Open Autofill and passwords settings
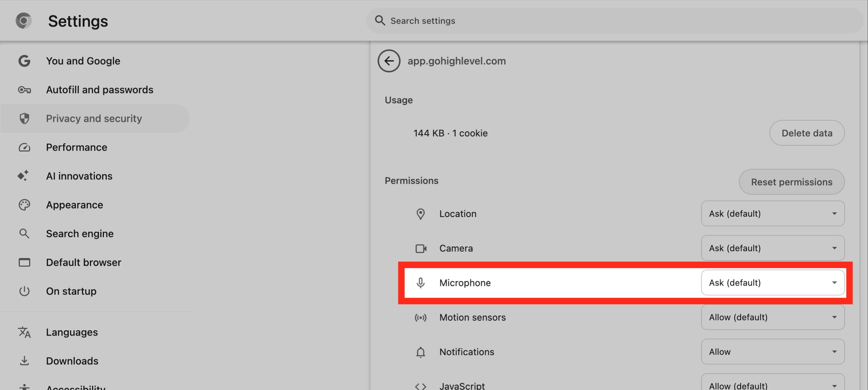 (x=99, y=90)
